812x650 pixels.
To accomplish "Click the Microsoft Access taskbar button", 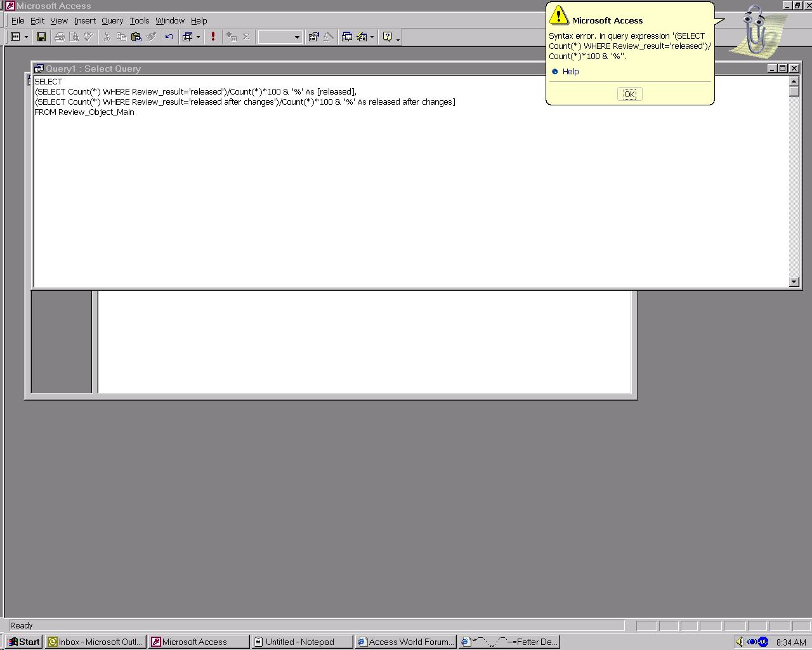I will click(x=199, y=642).
